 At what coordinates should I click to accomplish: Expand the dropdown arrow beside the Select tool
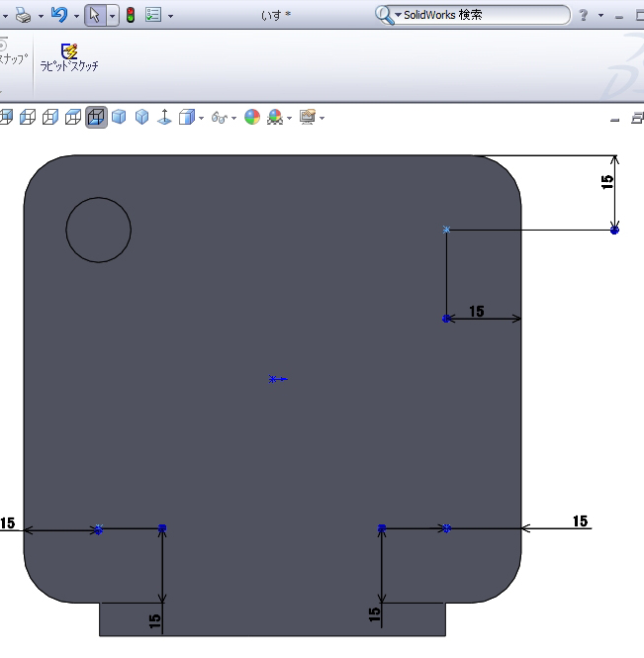(x=112, y=16)
